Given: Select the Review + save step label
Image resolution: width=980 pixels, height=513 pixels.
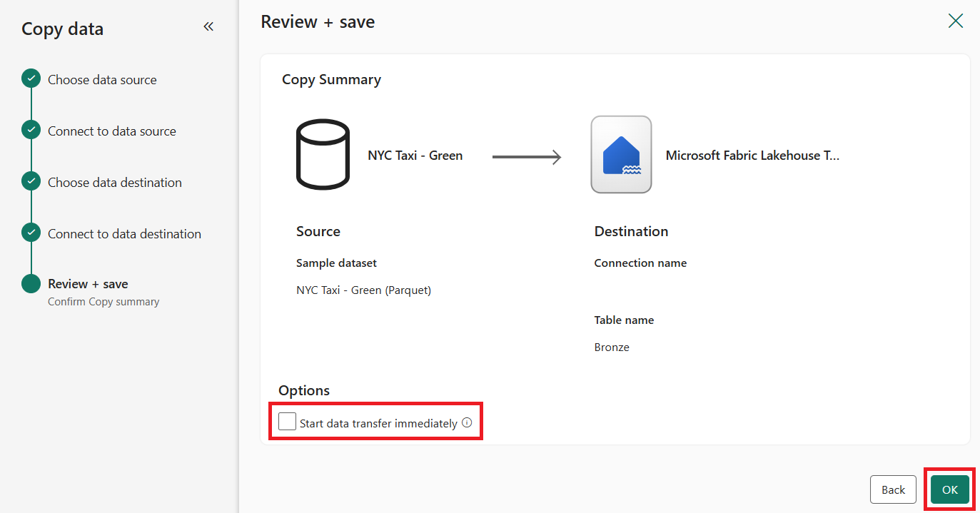Looking at the screenshot, I should (88, 284).
